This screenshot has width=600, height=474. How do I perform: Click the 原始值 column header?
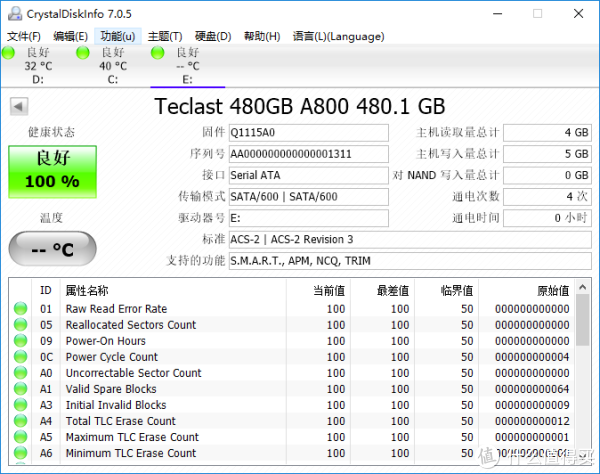tap(527, 290)
